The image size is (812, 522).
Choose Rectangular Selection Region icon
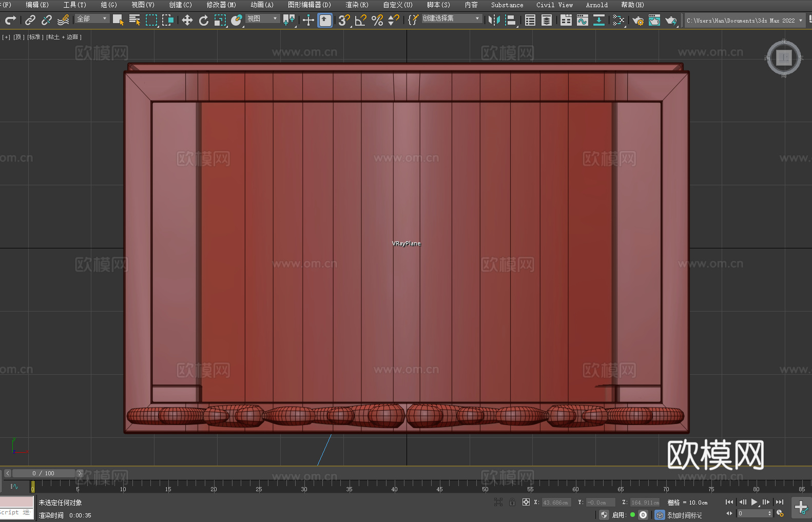coord(151,20)
